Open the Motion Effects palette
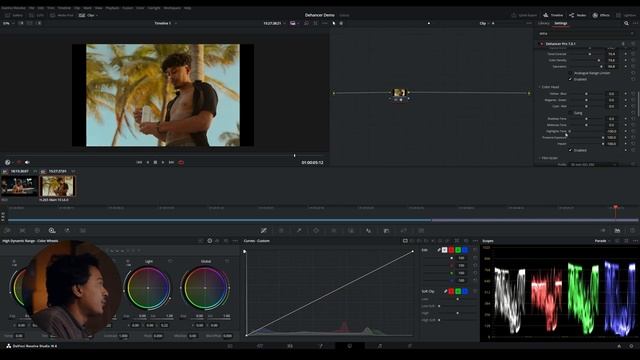The height and width of the screenshot is (360, 640). tap(83, 231)
